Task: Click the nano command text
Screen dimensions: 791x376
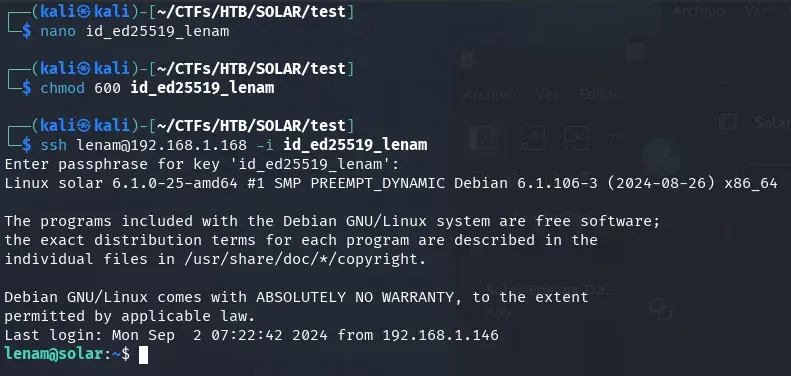Action: [x=58, y=31]
